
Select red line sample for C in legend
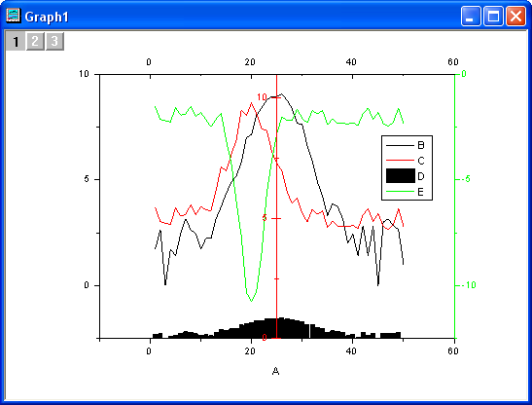tap(400, 161)
